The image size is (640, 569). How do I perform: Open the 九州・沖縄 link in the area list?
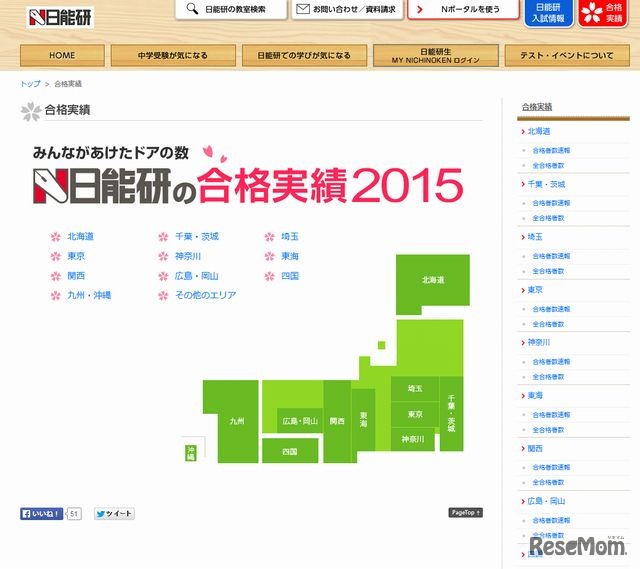89,295
